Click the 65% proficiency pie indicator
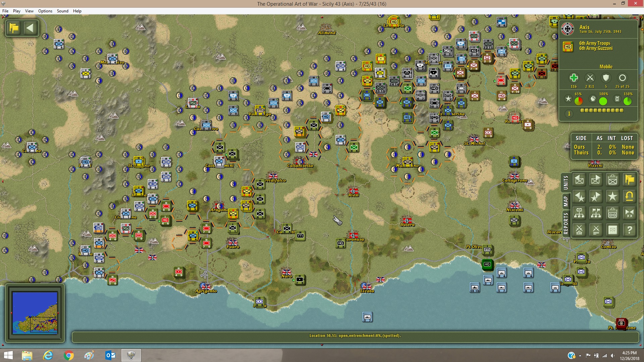The image size is (644, 362). coord(579,101)
